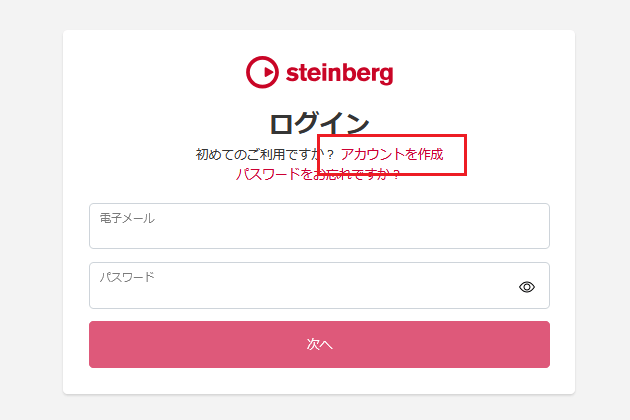Image resolution: width=630 pixels, height=420 pixels.
Task: Click the steinberg wordmark text
Action: click(339, 72)
